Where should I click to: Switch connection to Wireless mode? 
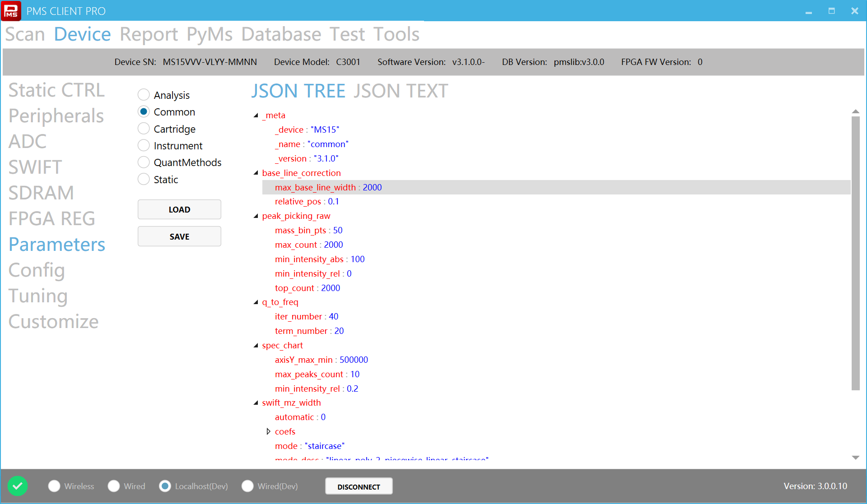(x=54, y=486)
